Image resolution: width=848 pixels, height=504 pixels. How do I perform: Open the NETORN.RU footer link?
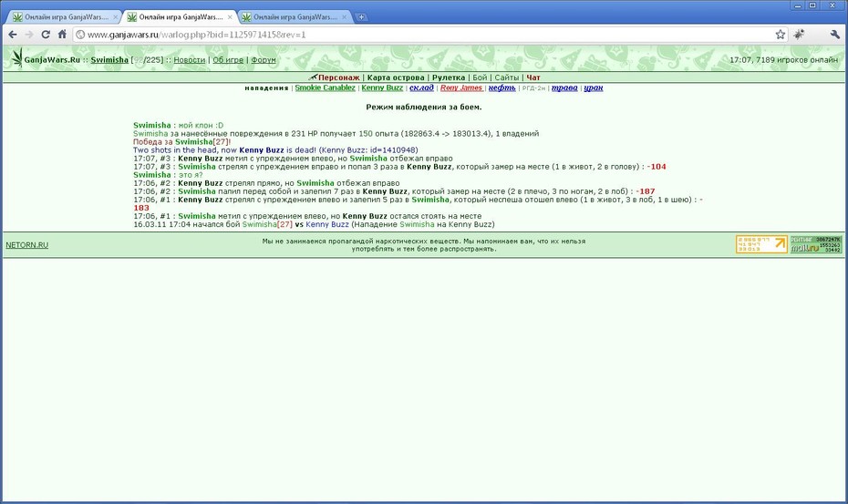coord(27,245)
